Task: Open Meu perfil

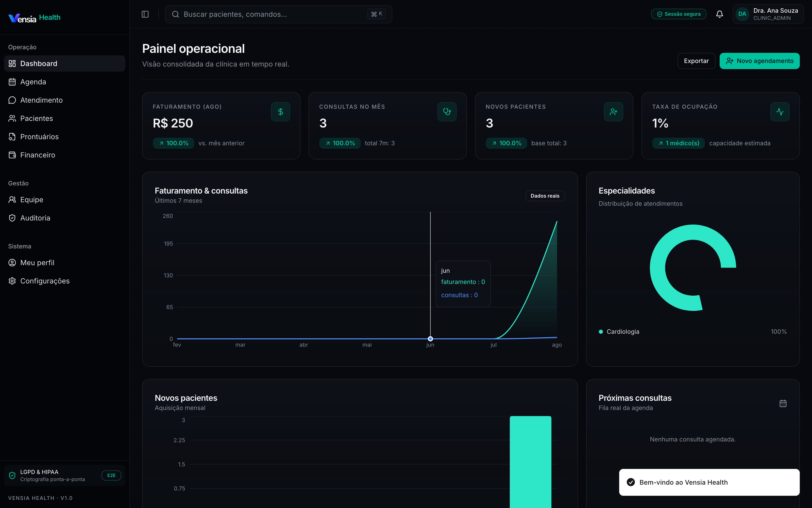Action: point(65,263)
